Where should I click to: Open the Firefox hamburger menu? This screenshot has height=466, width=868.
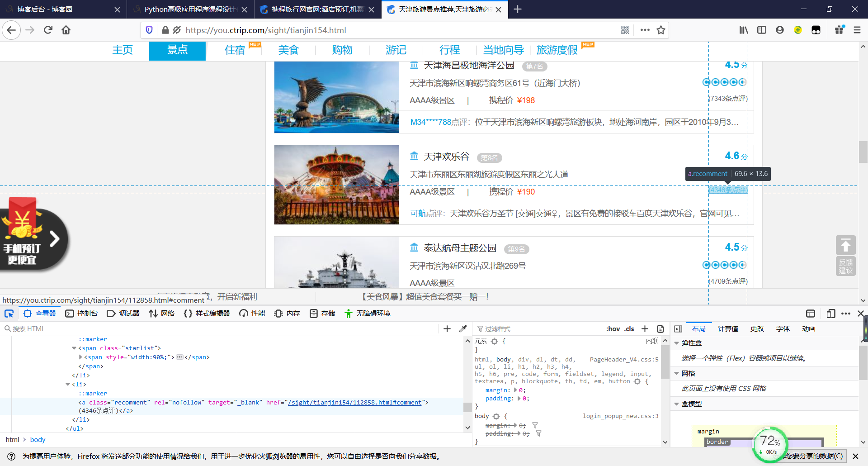[x=857, y=30]
